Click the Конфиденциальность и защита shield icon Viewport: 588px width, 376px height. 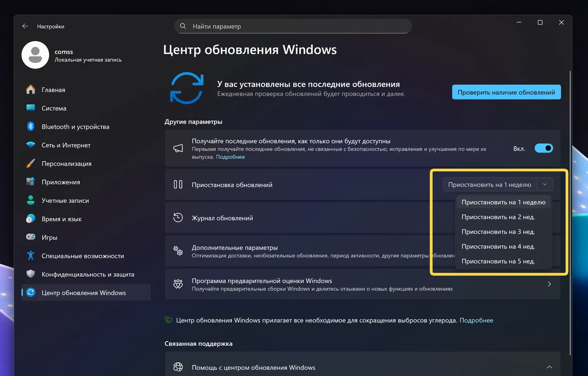31,274
